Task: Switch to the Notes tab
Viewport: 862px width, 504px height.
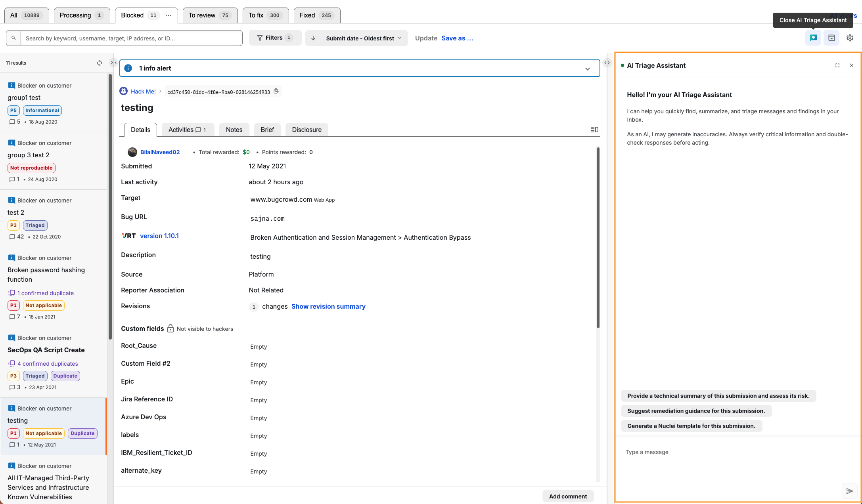Action: pos(234,130)
